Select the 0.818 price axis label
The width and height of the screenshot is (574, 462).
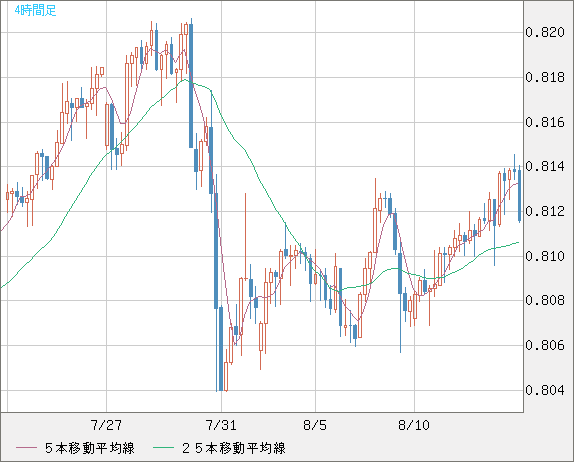545,77
